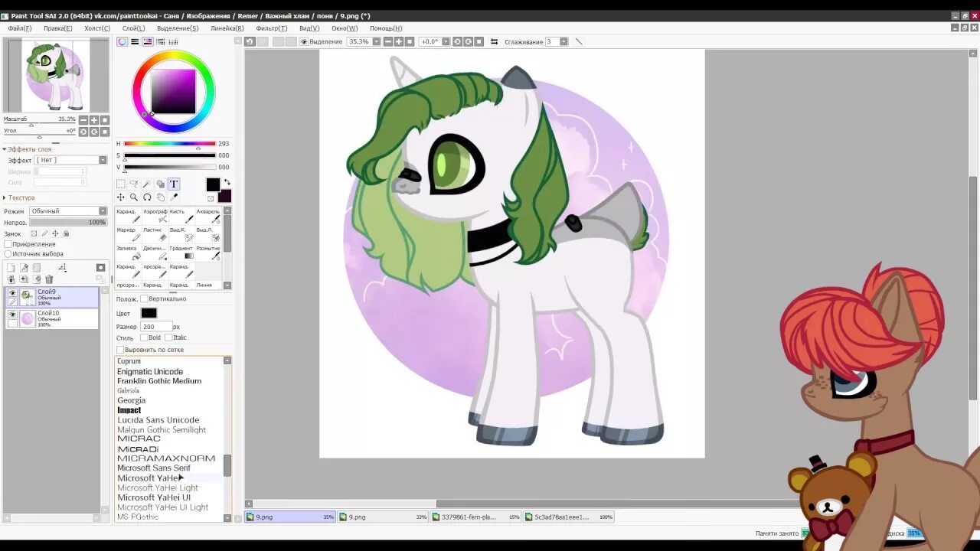Click the text Цвет black color swatch
This screenshot has width=980, height=551.
pyautogui.click(x=149, y=313)
